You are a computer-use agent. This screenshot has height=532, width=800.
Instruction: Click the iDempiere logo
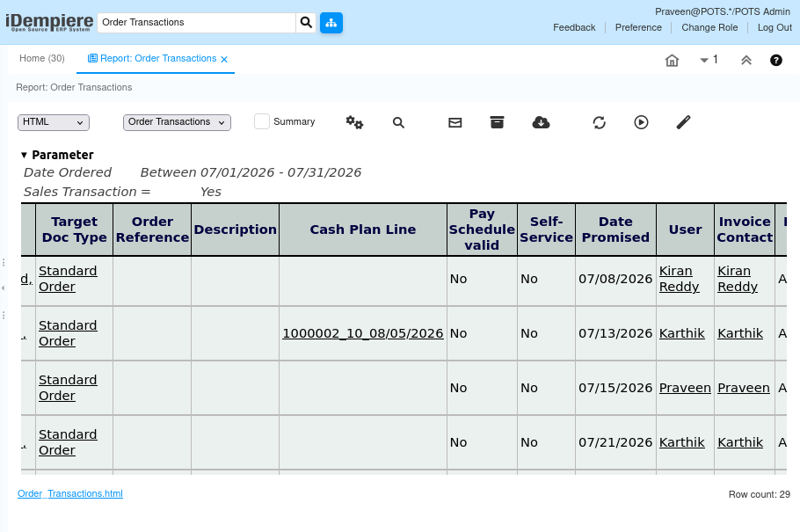(49, 23)
